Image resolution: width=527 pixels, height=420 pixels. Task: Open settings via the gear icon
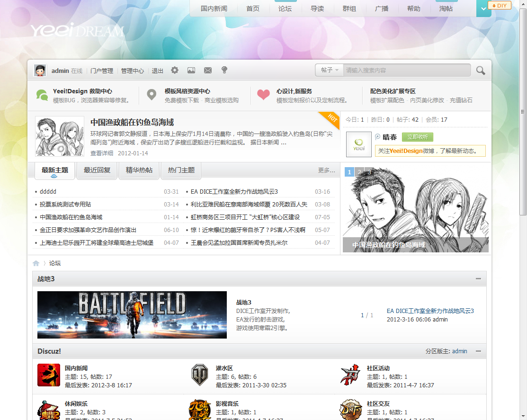pyautogui.click(x=174, y=70)
